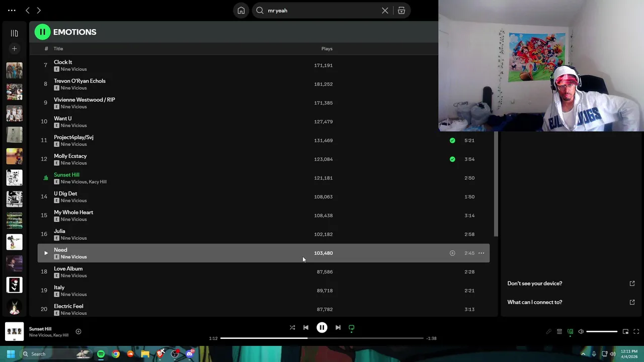Screen dimensions: 644x362
Task: Clear the 'mr yeah' search text
Action: point(385,11)
